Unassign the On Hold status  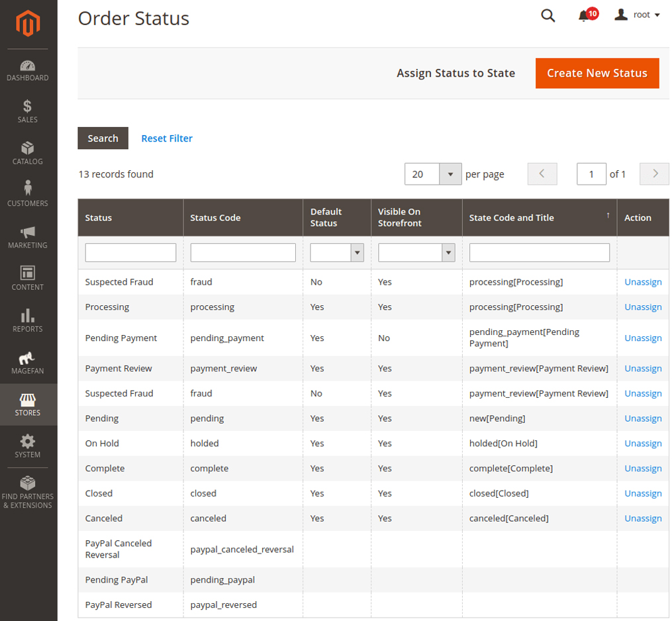pos(643,443)
